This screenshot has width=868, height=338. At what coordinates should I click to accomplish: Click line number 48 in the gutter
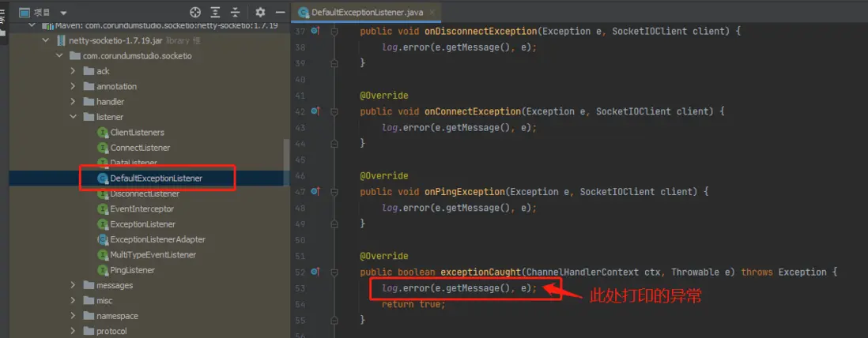pyautogui.click(x=300, y=208)
